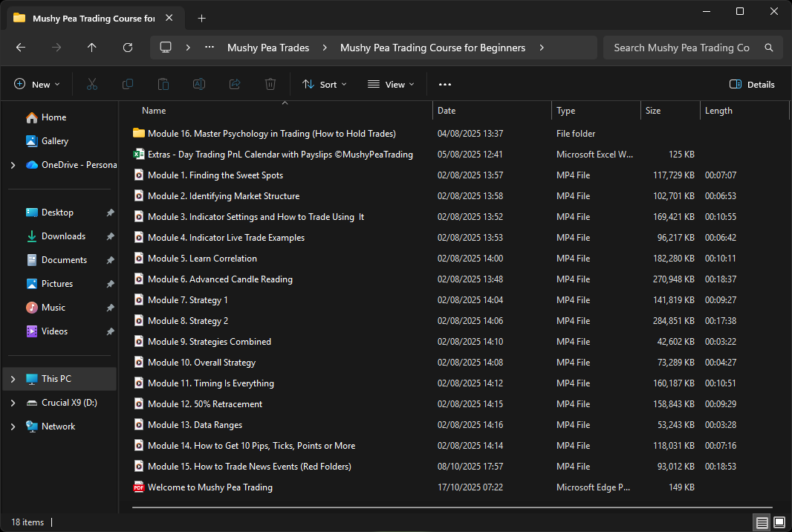792x532 pixels.
Task: Toggle the Details pane button
Action: coord(752,85)
